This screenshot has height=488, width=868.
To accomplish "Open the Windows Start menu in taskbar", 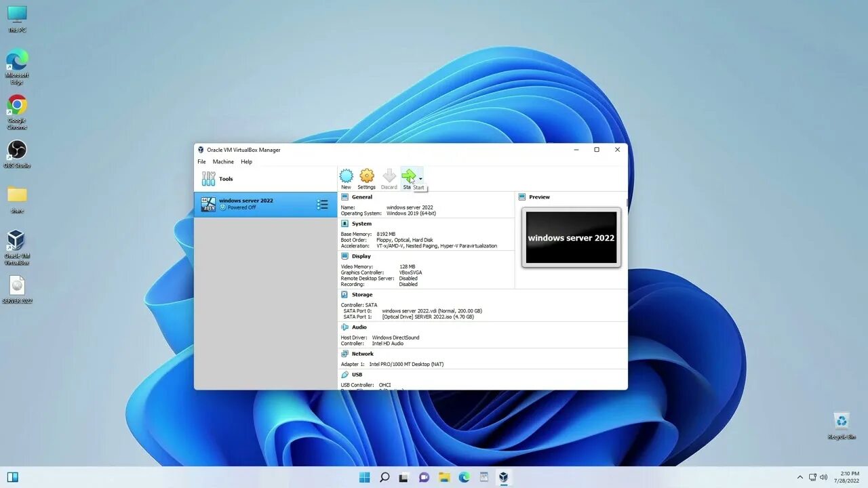I will click(364, 477).
